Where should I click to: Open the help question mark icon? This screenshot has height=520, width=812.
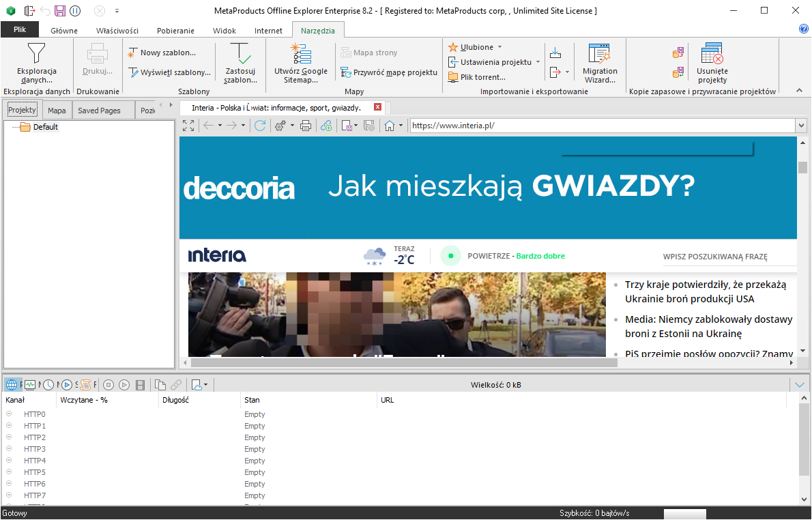(804, 29)
